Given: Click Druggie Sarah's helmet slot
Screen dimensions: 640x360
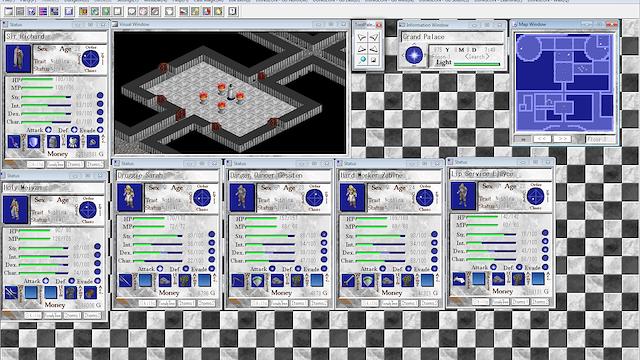Looking at the screenshot, I should 165,280.
